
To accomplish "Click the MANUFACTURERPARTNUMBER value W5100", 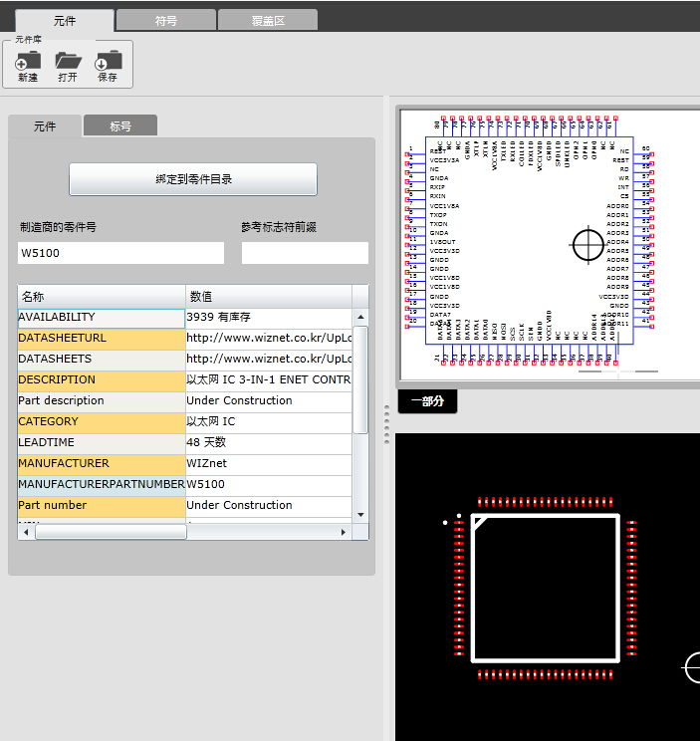I will pos(269,484).
